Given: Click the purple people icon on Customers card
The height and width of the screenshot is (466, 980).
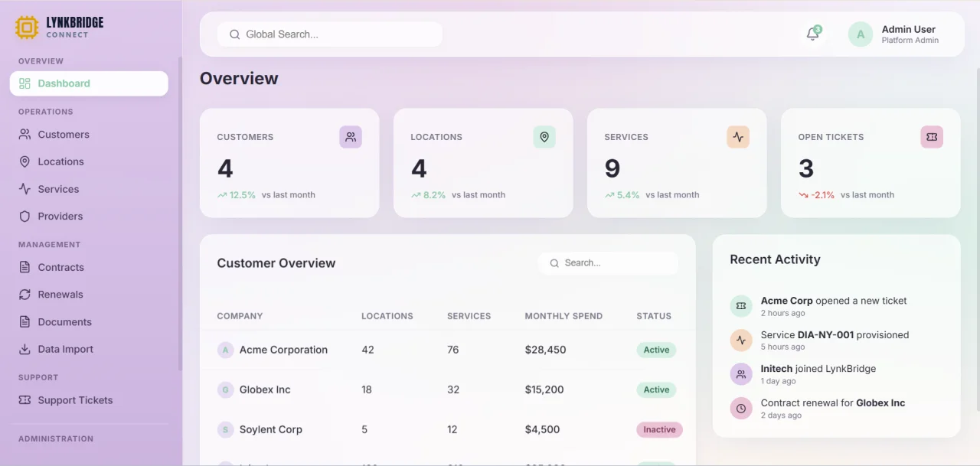Looking at the screenshot, I should 351,137.
